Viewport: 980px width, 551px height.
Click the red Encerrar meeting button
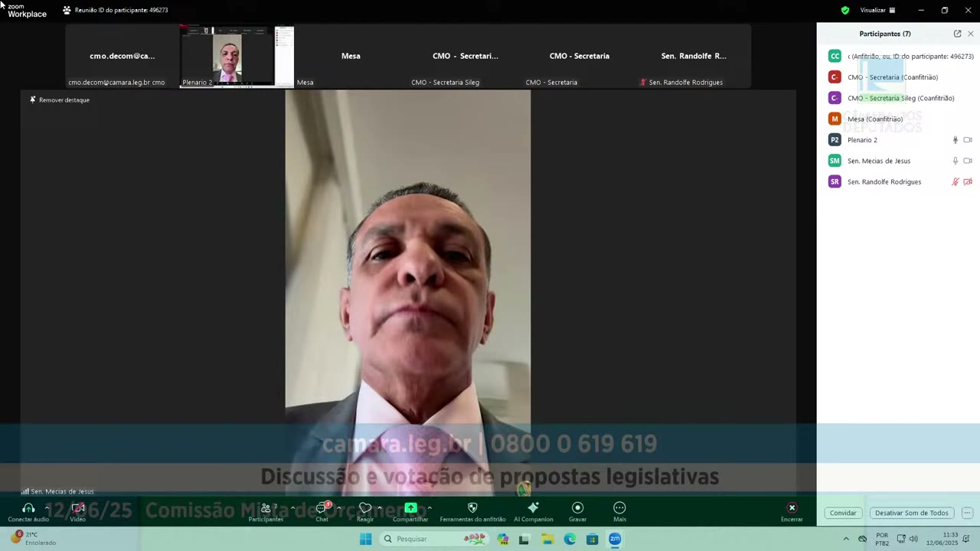click(x=792, y=511)
